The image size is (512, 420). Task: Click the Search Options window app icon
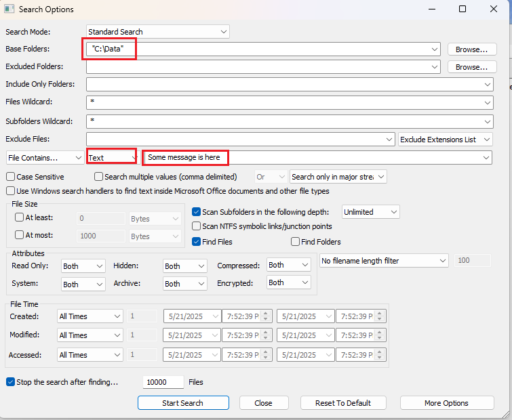coord(9,9)
